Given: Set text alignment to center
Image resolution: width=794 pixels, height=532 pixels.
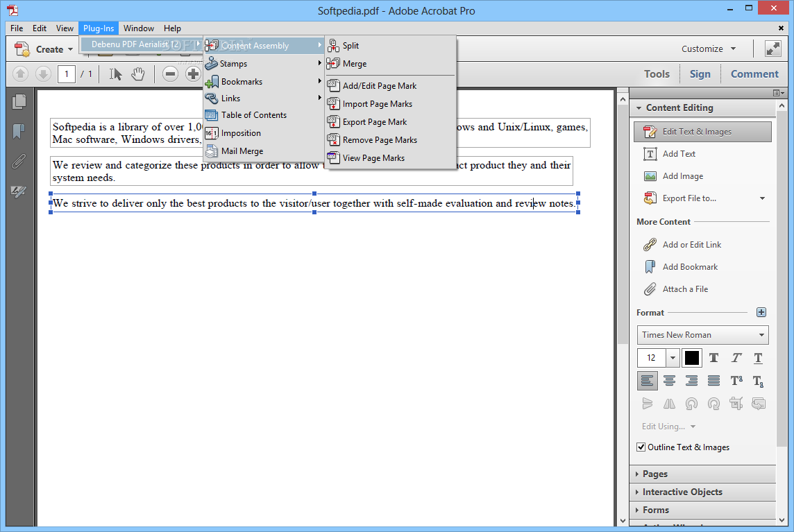Looking at the screenshot, I should point(669,381).
